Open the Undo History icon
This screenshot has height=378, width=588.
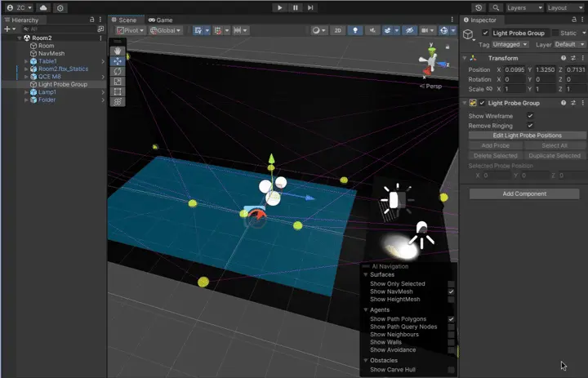pyautogui.click(x=479, y=7)
